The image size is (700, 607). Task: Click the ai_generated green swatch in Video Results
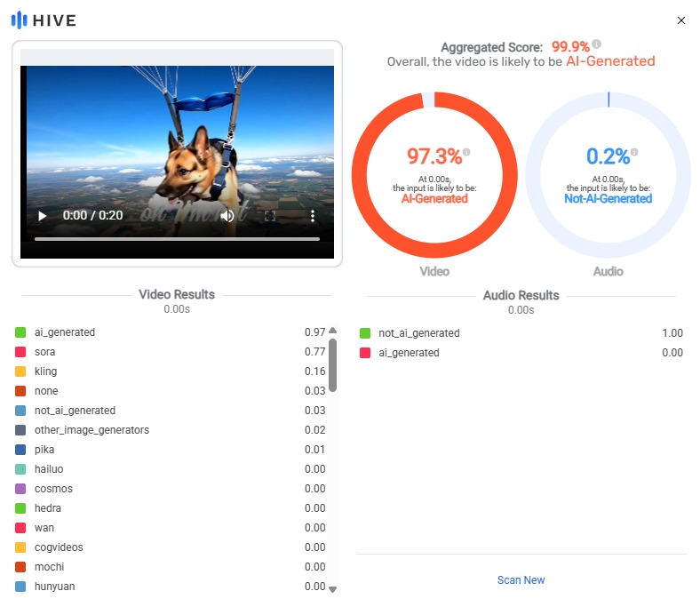(20, 332)
